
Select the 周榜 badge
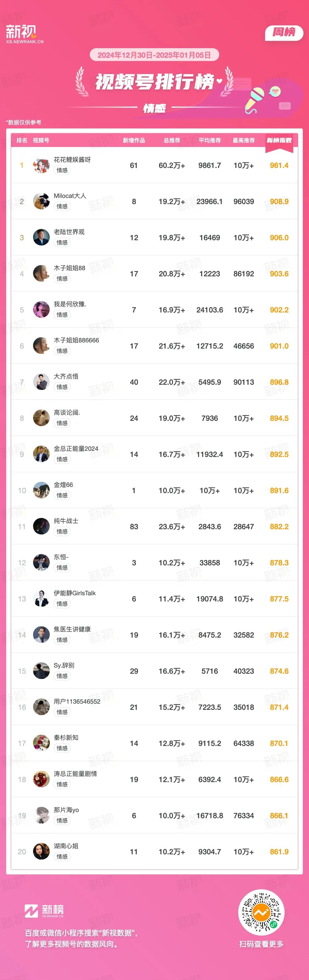tap(284, 33)
